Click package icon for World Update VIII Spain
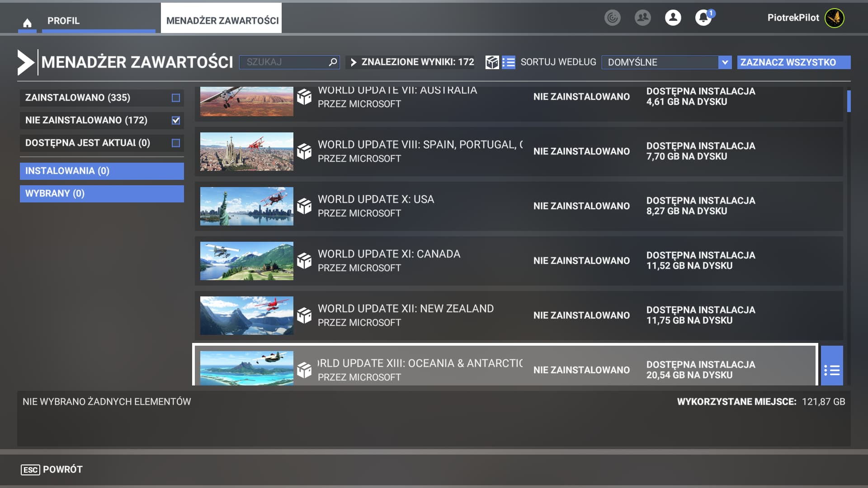This screenshot has width=868, height=488. pyautogui.click(x=304, y=151)
